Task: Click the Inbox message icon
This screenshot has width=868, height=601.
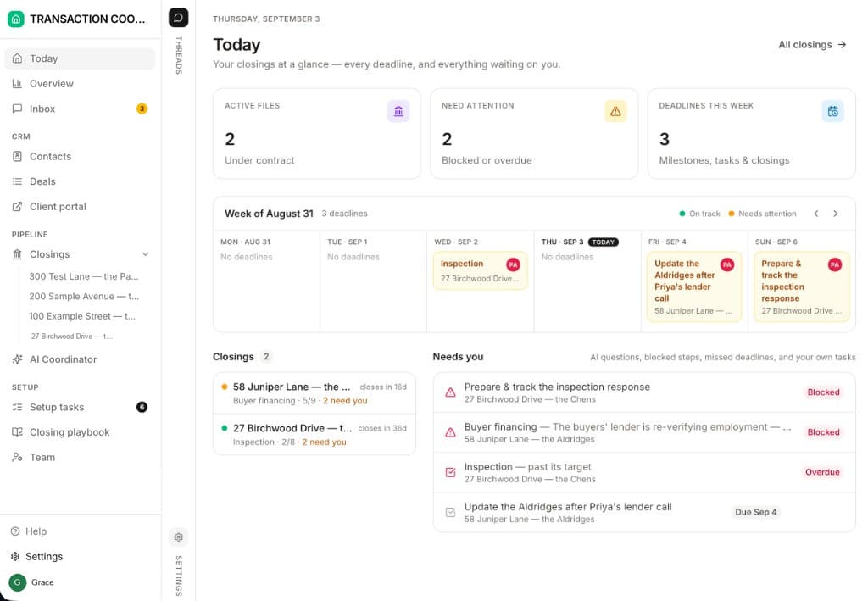Action: [x=17, y=109]
